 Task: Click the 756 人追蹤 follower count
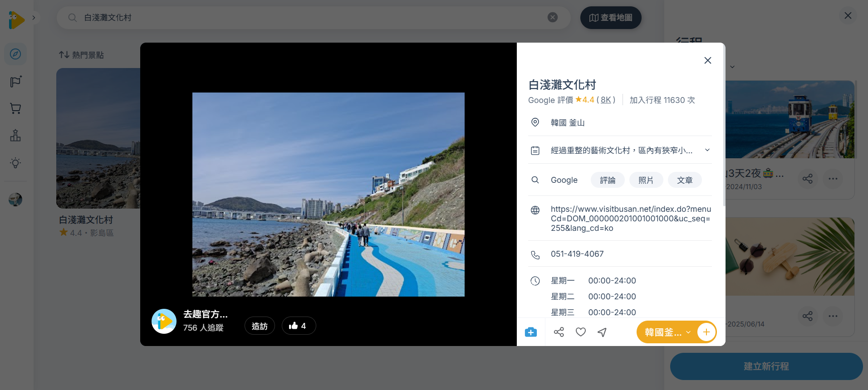203,327
